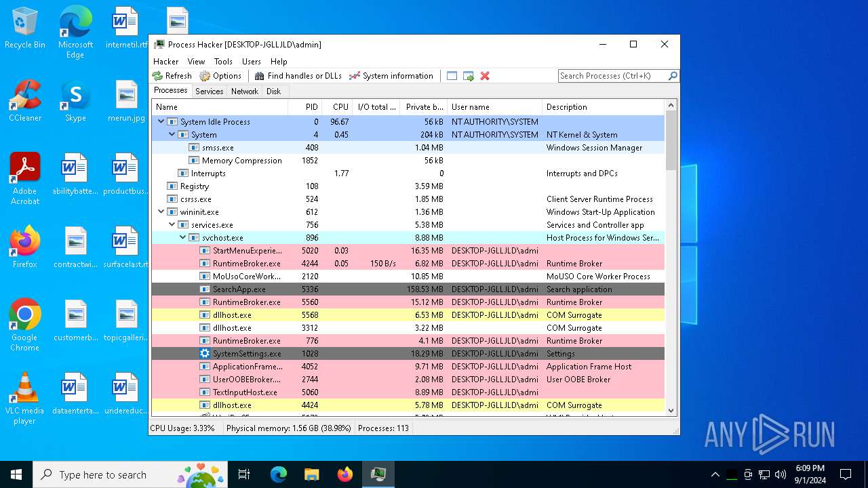Select the SearchApp.exe process
The width and height of the screenshot is (868, 488).
(408, 289)
